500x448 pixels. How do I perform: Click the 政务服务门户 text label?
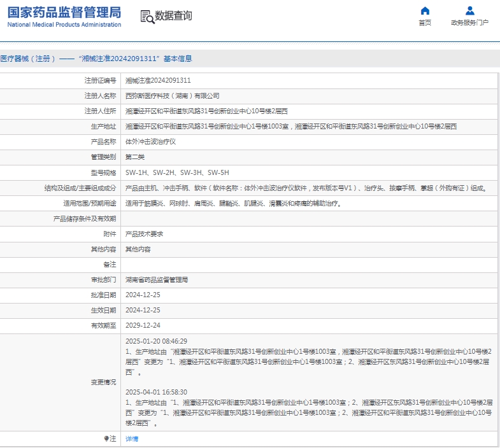coord(469,23)
